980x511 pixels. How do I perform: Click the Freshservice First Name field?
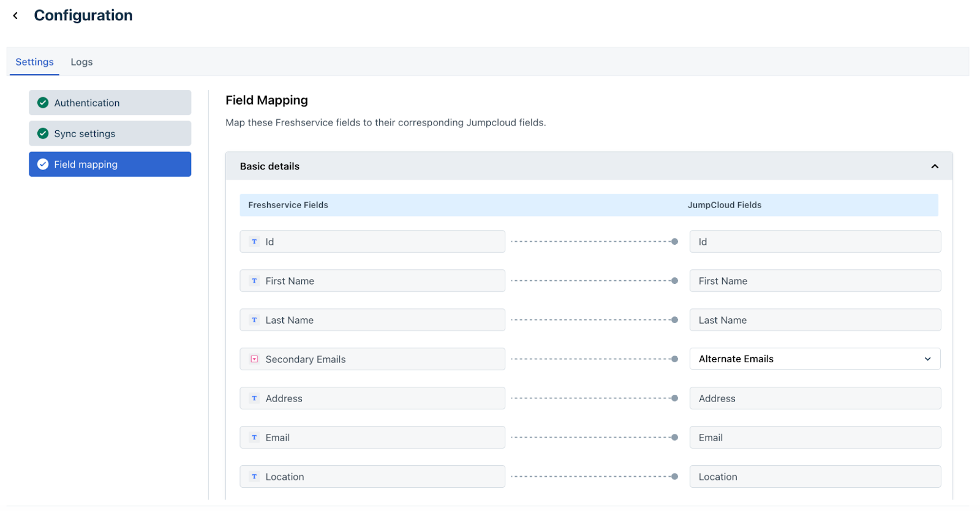372,281
